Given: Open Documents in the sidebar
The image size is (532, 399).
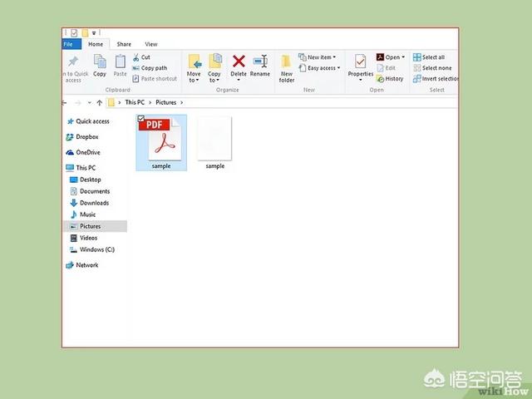Looking at the screenshot, I should tap(90, 191).
